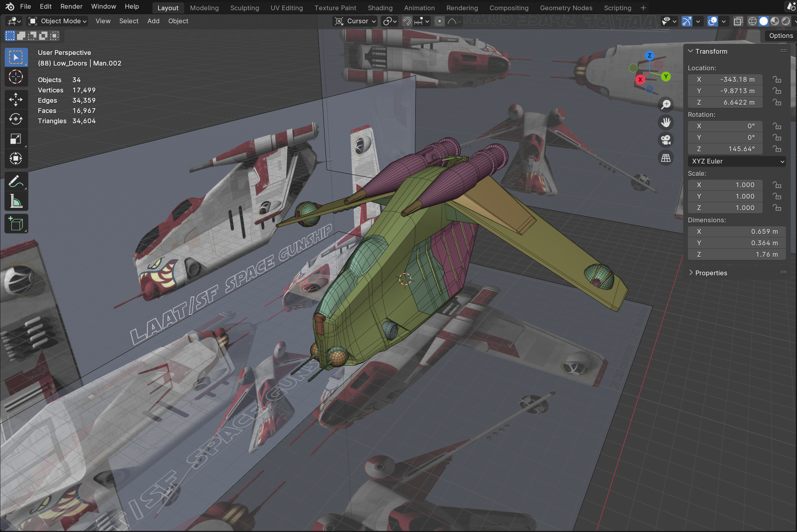Open the viewport Add menu
This screenshot has width=797, height=532.
coord(153,21)
